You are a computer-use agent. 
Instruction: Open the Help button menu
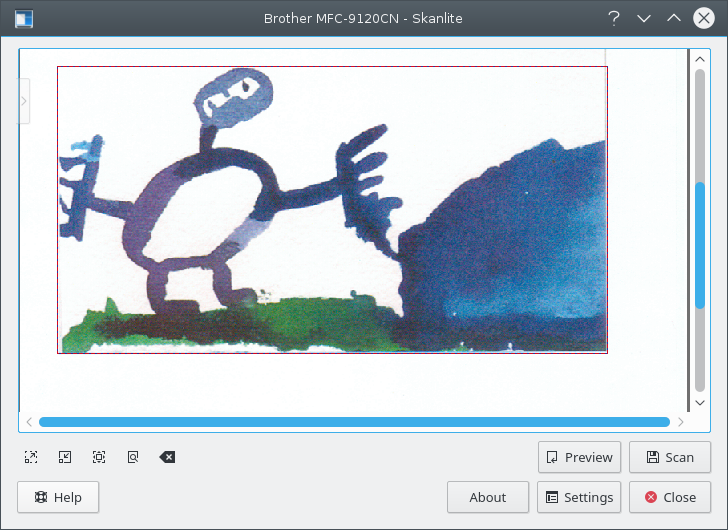(x=58, y=497)
